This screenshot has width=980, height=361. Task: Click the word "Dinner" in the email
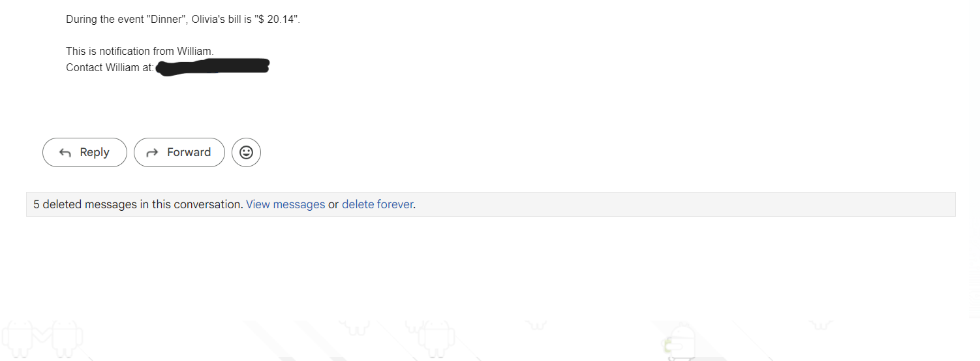click(165, 20)
